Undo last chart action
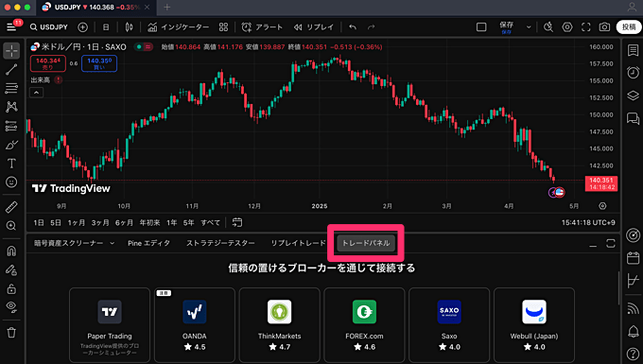 [x=353, y=27]
